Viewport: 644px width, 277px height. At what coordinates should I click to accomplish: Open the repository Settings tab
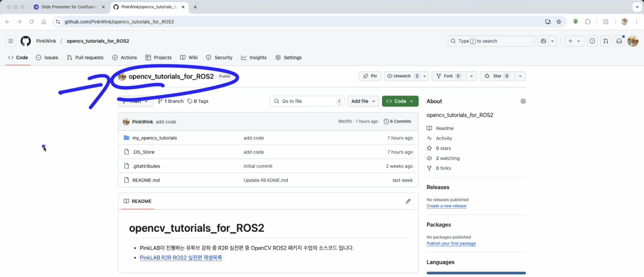click(289, 58)
